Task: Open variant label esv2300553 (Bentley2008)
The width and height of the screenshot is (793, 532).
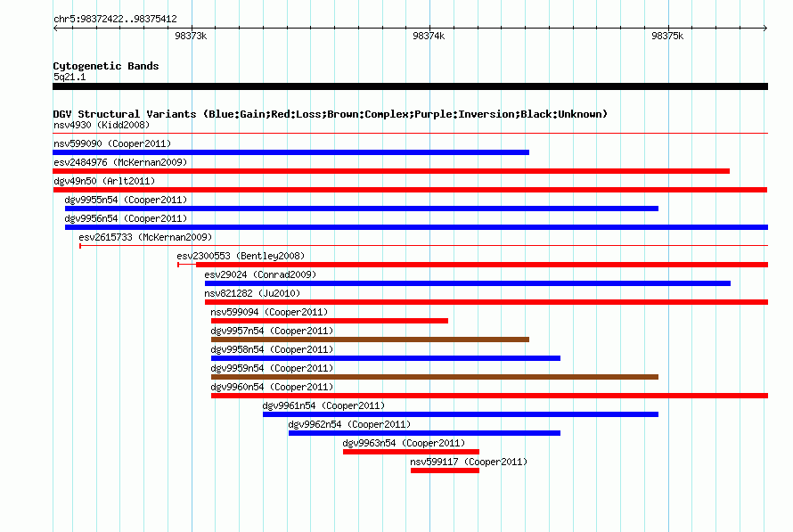Action: tap(241, 256)
